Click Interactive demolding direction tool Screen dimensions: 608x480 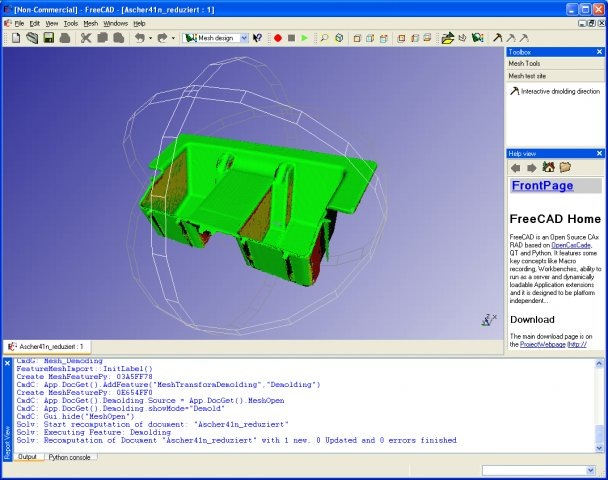555,92
